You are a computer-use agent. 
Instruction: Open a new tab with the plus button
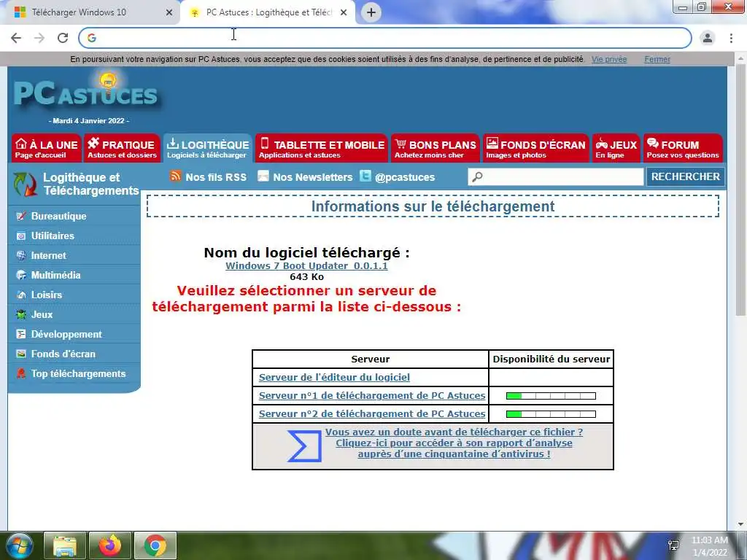pyautogui.click(x=371, y=12)
